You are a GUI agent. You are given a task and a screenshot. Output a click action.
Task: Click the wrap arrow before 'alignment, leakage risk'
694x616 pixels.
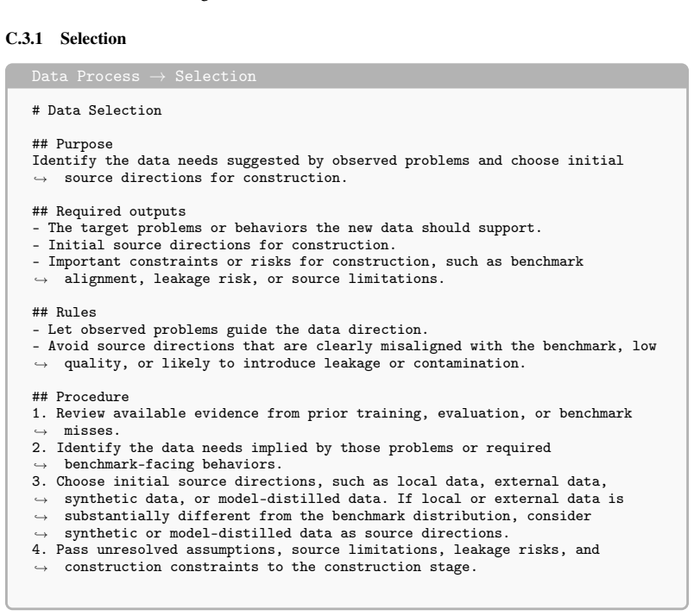point(41,280)
